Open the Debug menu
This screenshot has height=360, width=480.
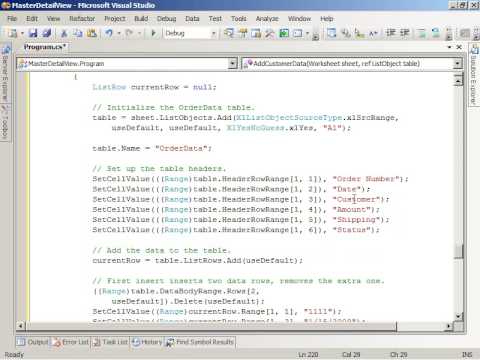click(166, 19)
